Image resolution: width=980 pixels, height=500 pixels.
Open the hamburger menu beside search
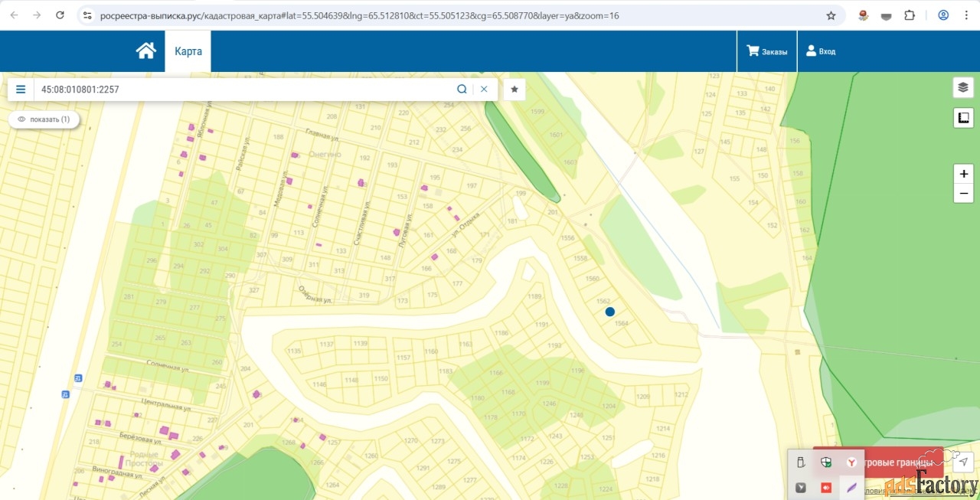pyautogui.click(x=21, y=89)
